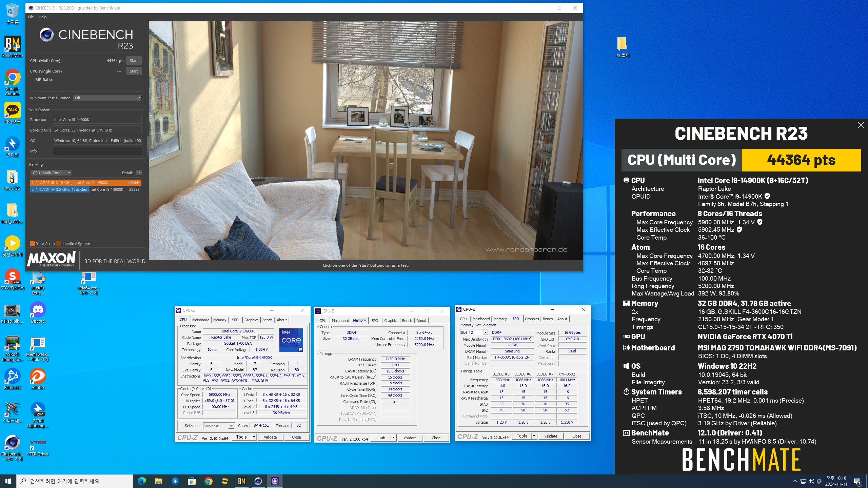Open the MemTweak shortcut icon
The height and width of the screenshot is (488, 868).
pyautogui.click(x=38, y=349)
